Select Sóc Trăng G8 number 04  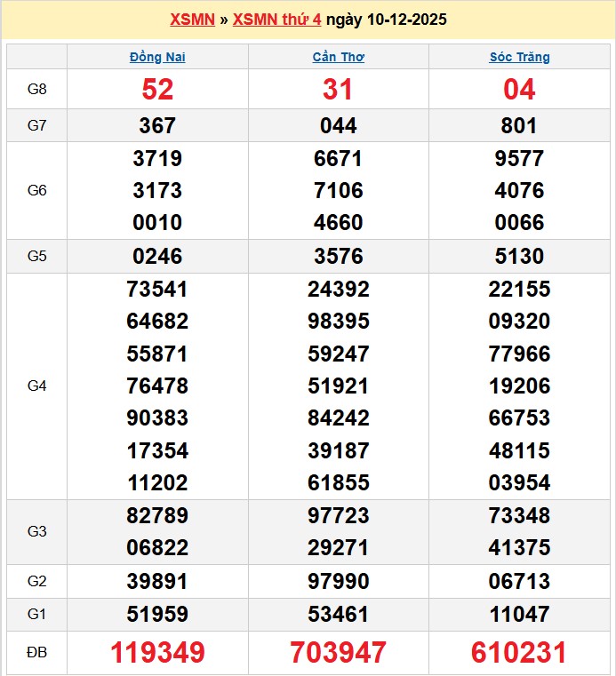519,89
